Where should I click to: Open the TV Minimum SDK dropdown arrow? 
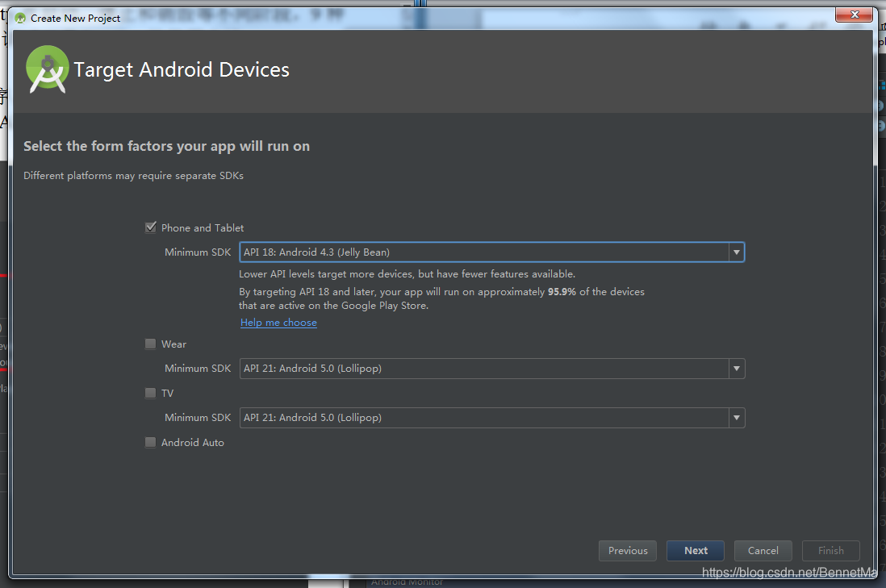(x=736, y=418)
